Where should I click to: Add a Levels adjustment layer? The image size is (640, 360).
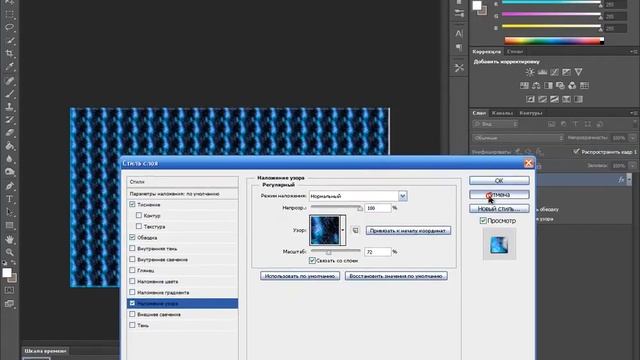click(x=542, y=72)
